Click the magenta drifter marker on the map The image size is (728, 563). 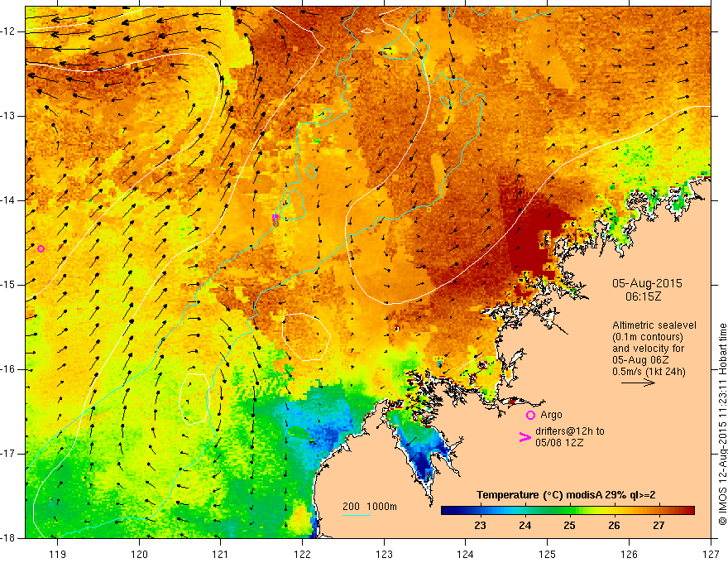275,219
